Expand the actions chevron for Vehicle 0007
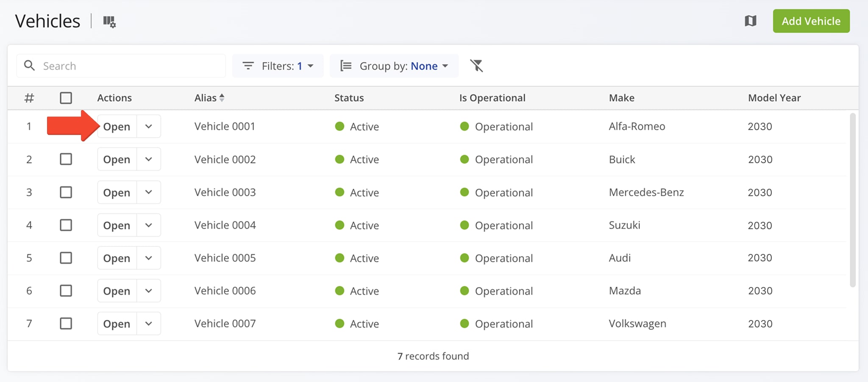Screen dimensions: 868x382 (149, 324)
